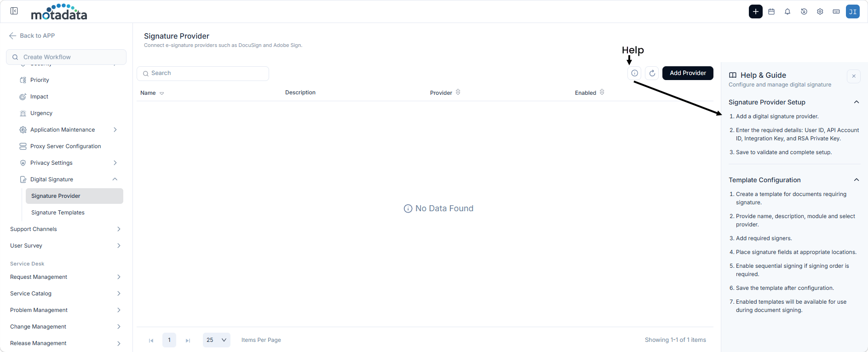Image resolution: width=868 pixels, height=352 pixels.
Task: Open Urgency menu item
Action: 41,113
